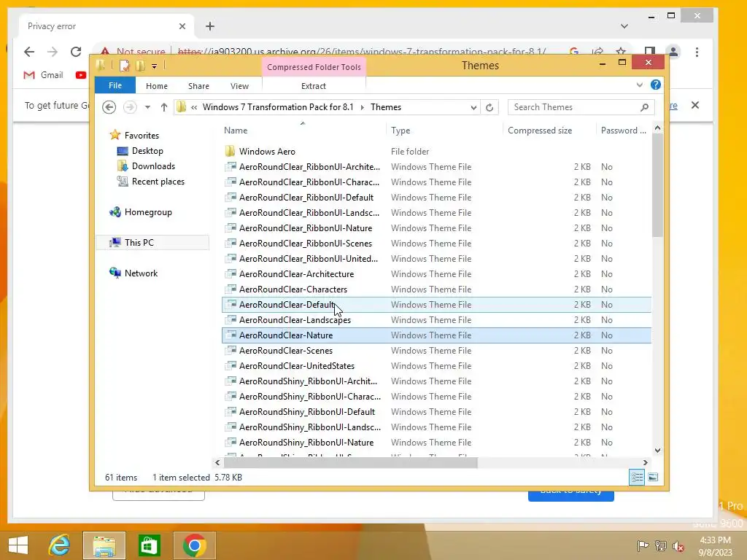Select AeroRoundClear_RibbonUI-Nature theme file

(436, 227)
